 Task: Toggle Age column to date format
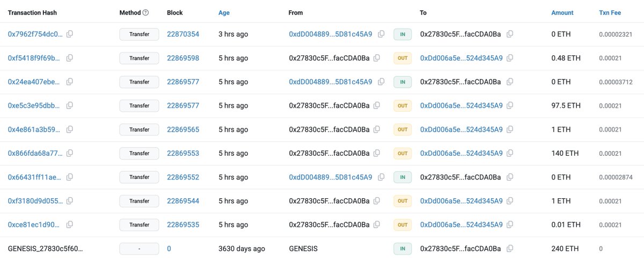(224, 12)
